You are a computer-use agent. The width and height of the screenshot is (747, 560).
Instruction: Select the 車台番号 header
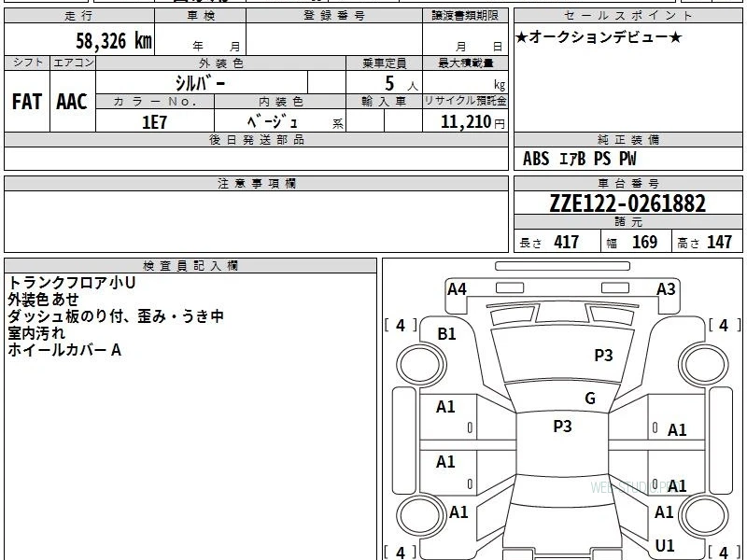pos(627,183)
